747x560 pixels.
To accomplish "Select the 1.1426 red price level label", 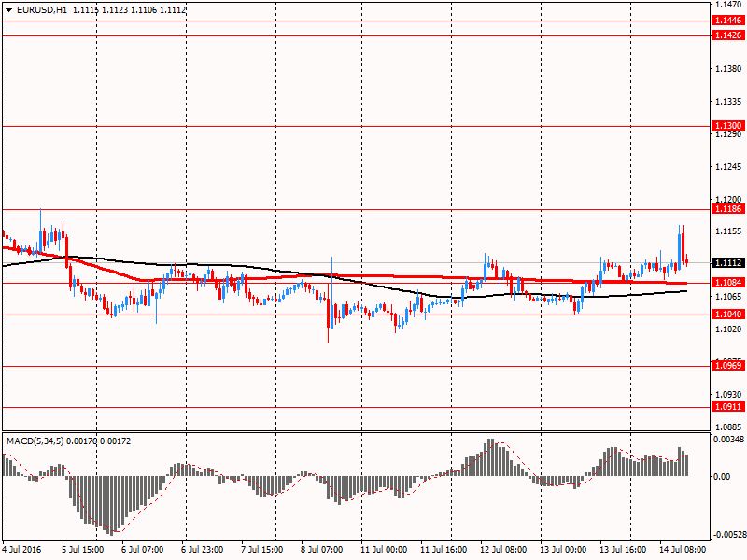I will (727, 35).
